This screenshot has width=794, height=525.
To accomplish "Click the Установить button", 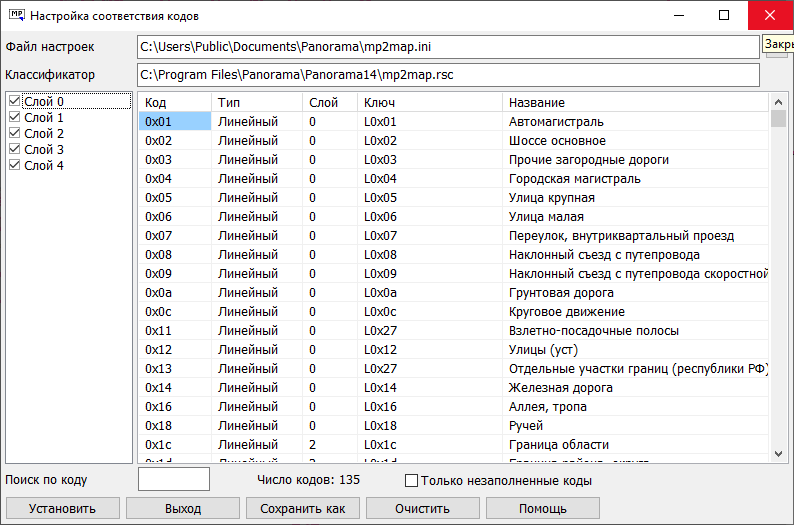I will [63, 508].
